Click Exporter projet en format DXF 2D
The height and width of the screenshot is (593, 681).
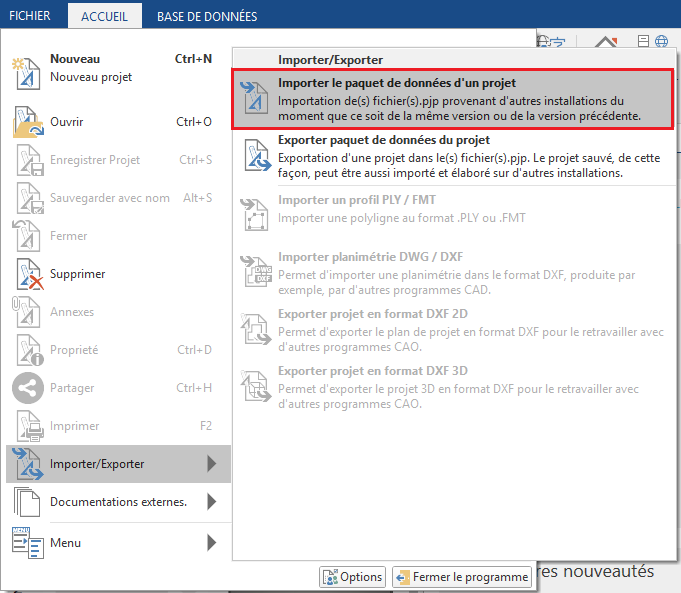click(454, 329)
